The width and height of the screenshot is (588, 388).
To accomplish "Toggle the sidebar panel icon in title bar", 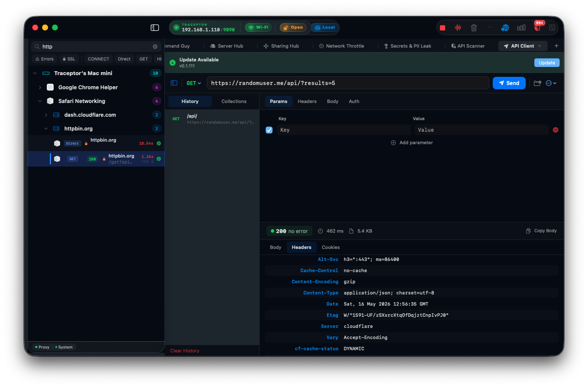I will tap(155, 27).
